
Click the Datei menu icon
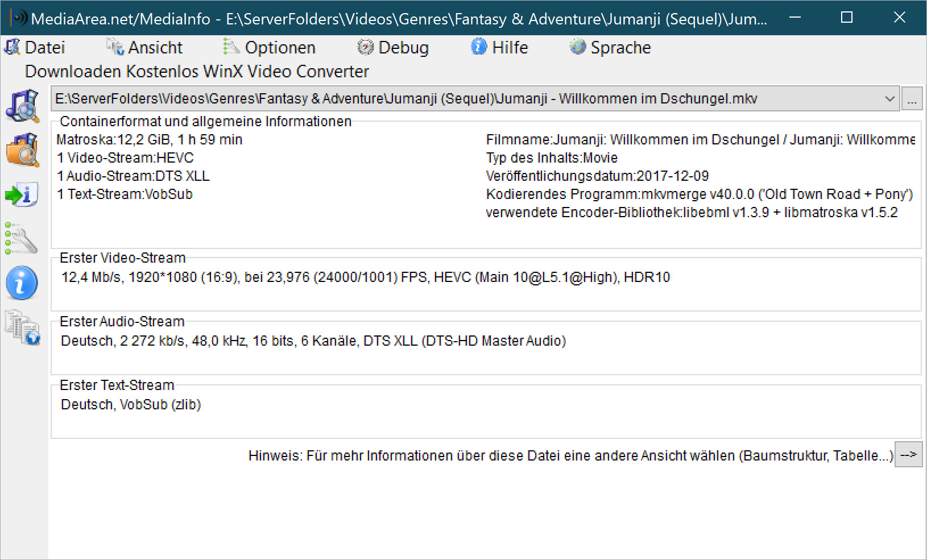13,47
